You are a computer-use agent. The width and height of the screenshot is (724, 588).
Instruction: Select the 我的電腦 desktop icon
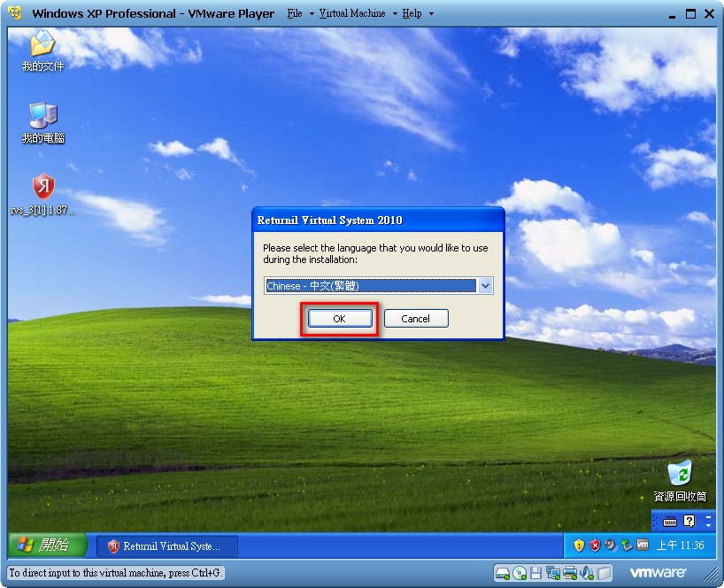coord(43,123)
